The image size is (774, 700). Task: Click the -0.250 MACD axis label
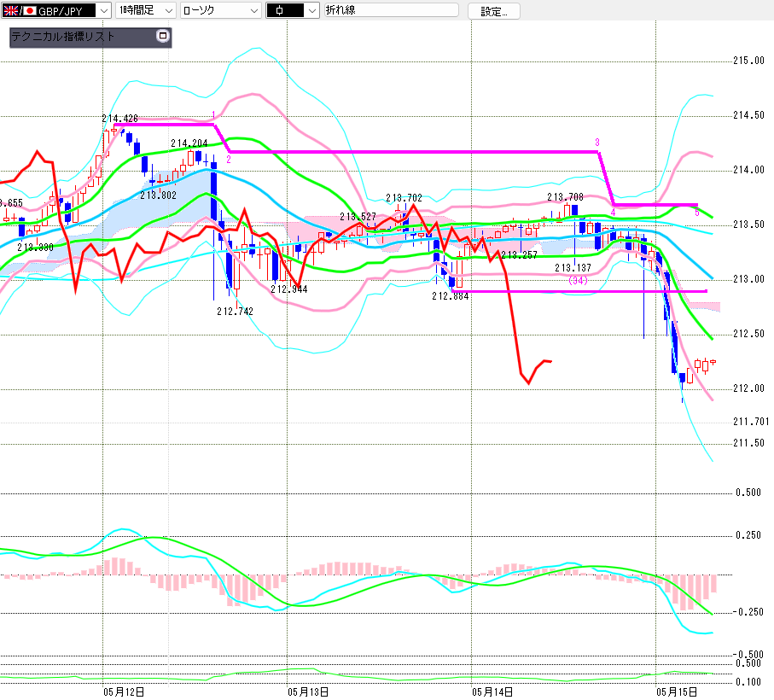coord(748,612)
